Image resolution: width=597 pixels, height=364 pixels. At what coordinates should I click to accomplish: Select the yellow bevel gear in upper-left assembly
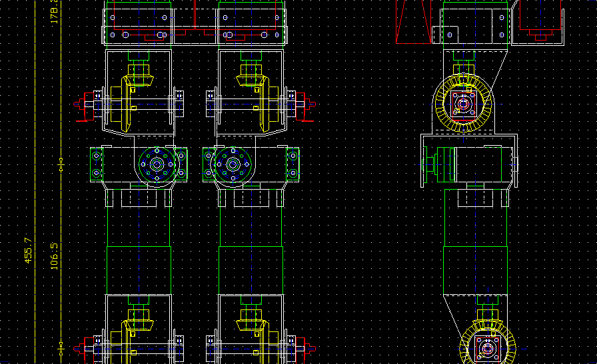(138, 81)
